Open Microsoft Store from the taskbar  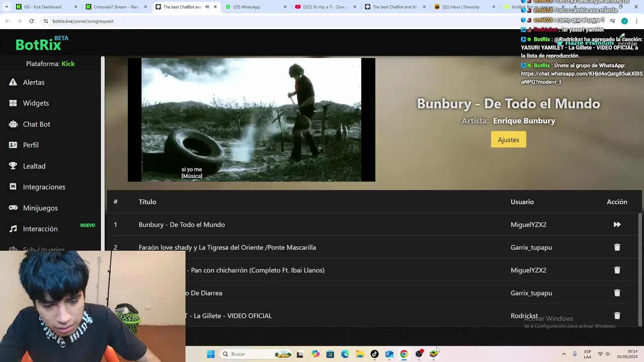pos(330,354)
